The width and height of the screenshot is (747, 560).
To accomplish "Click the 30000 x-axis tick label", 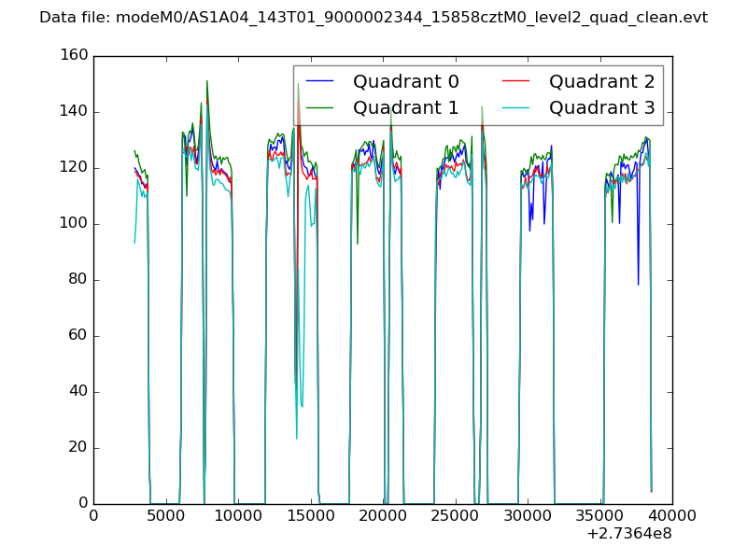I will pos(528,516).
